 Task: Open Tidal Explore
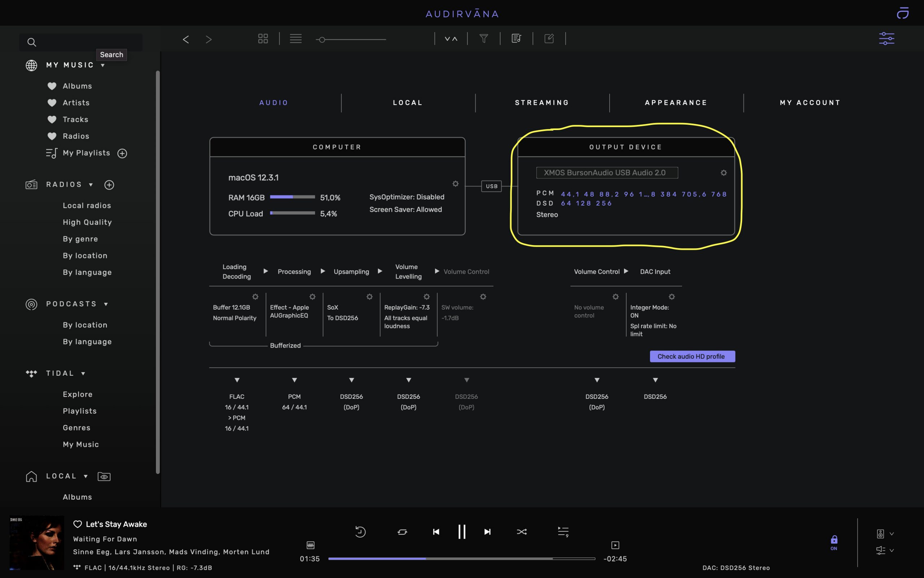tap(78, 394)
